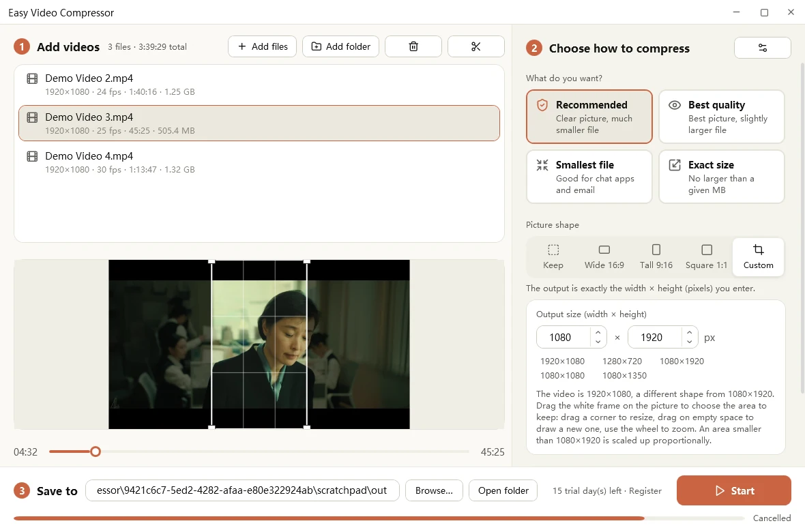Increase output height with up arrow
Viewport: 805px width, 532px height.
(690, 332)
